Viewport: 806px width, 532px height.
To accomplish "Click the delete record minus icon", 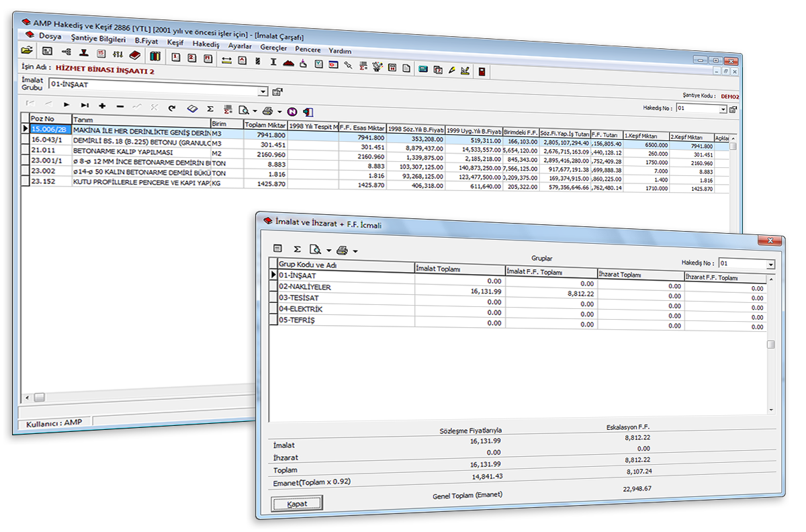I will (120, 107).
